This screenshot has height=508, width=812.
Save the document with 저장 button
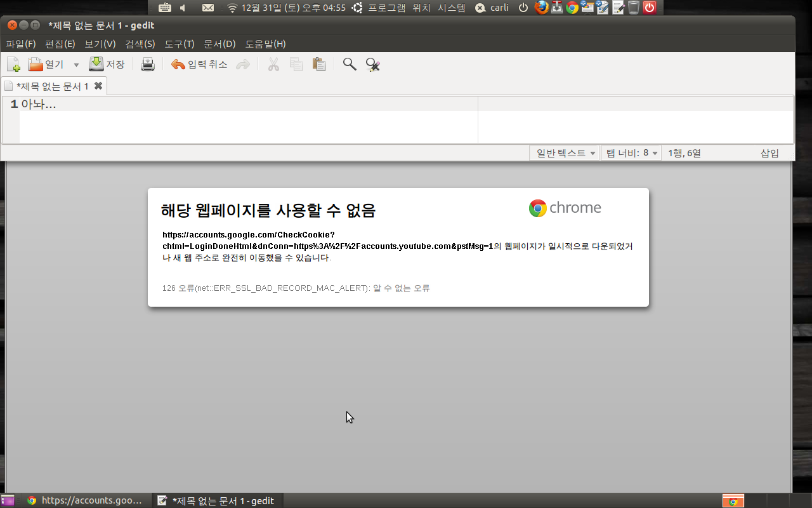click(107, 64)
